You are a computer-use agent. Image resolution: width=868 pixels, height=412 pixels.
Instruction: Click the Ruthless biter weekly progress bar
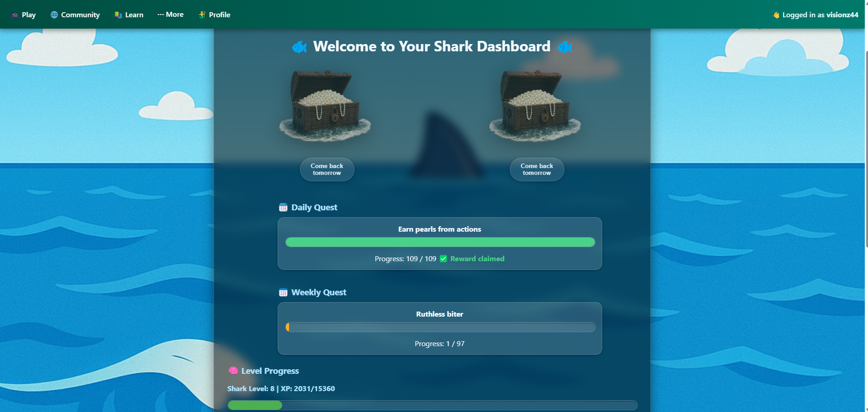pyautogui.click(x=440, y=327)
